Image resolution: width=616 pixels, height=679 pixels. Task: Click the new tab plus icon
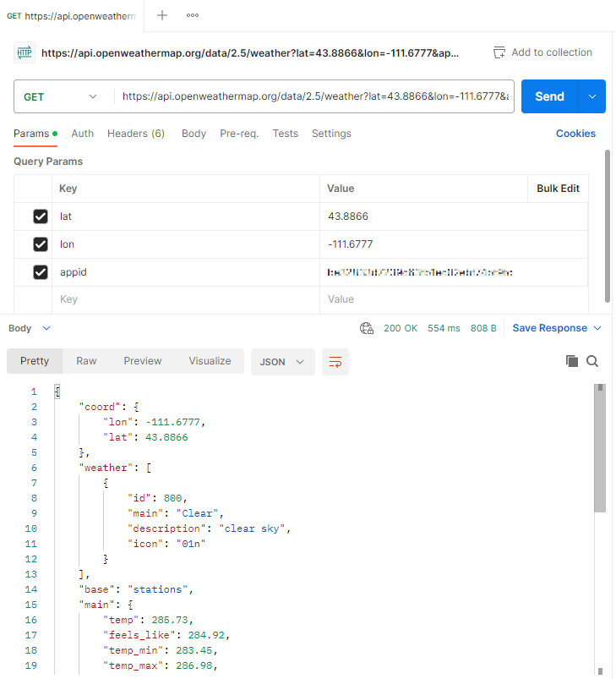(162, 15)
